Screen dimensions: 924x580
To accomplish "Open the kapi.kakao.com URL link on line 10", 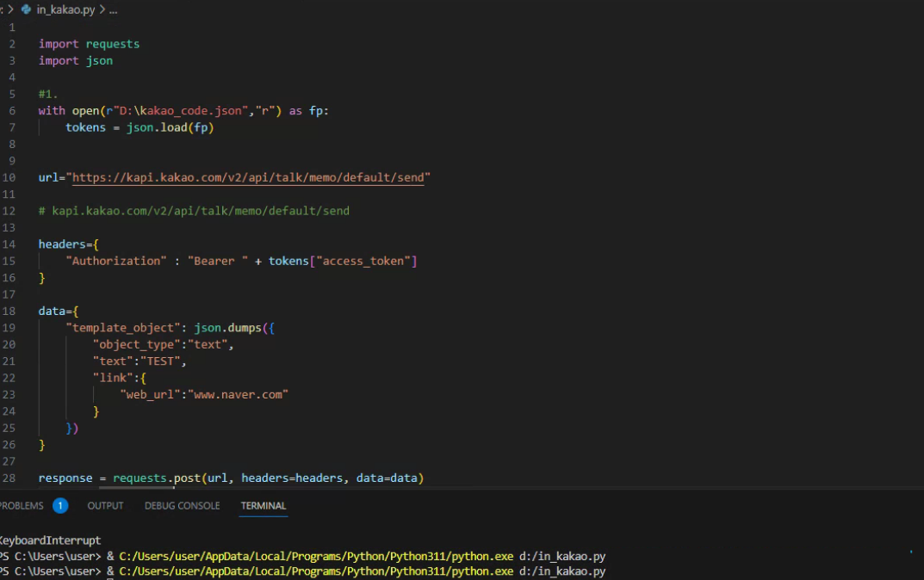I will tap(248, 178).
